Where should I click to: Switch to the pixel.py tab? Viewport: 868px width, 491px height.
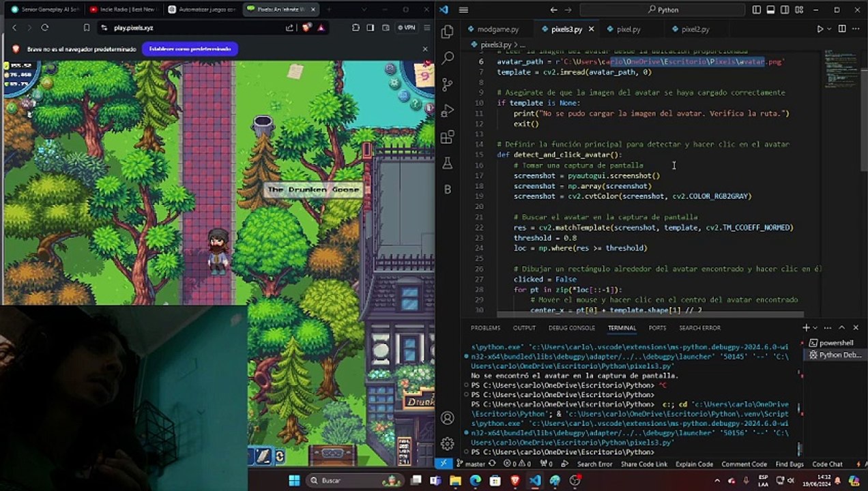click(628, 29)
